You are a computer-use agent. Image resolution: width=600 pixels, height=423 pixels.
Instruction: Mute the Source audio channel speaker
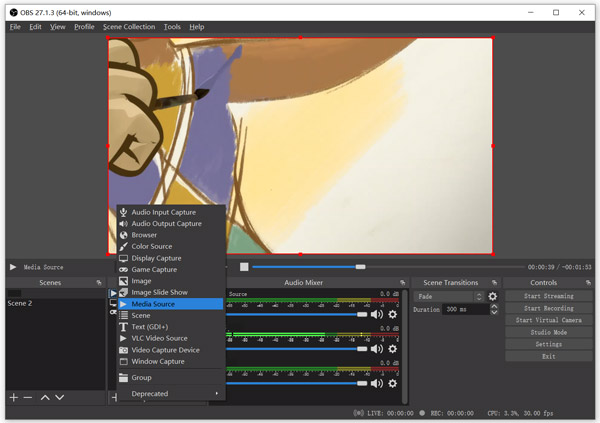(x=377, y=314)
